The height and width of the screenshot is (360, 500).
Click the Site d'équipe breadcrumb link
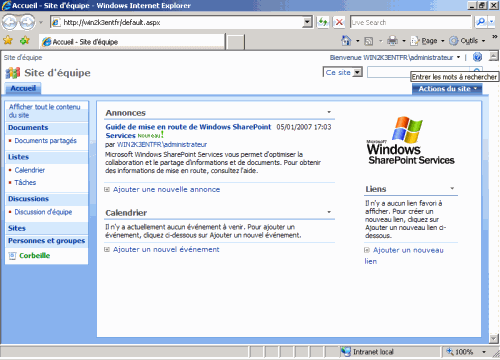coord(23,57)
